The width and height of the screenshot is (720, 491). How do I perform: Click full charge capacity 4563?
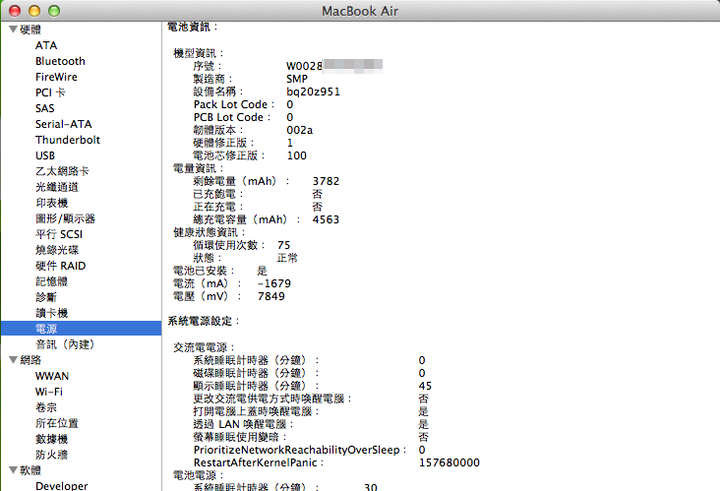pos(326,220)
